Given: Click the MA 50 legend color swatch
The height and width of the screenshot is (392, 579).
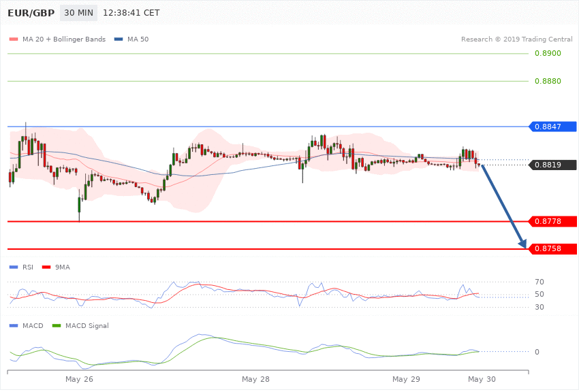Looking at the screenshot, I should (119, 39).
